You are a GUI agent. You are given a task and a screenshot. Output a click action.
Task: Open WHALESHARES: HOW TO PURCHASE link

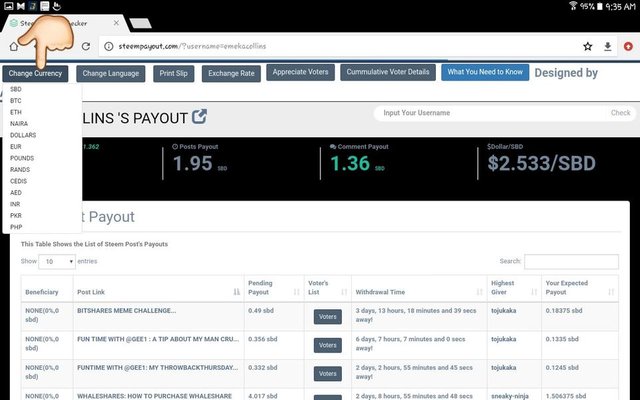tap(154, 396)
